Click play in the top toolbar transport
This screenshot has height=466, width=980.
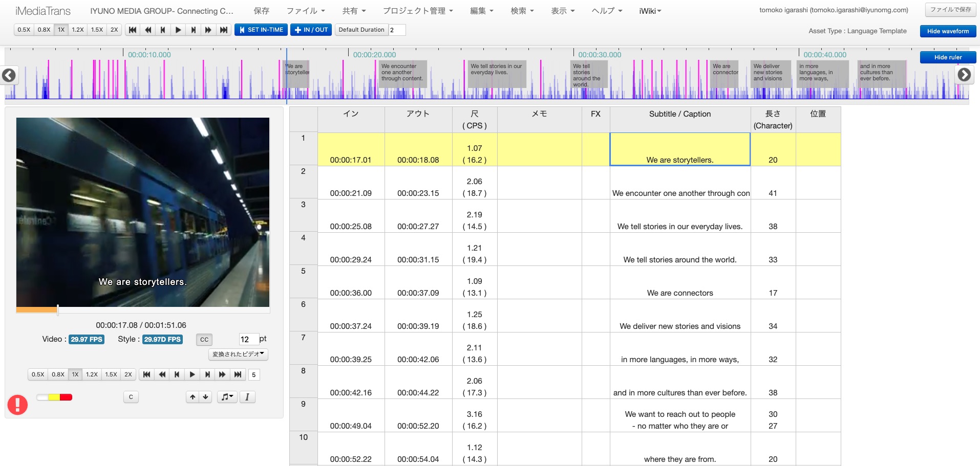tap(178, 30)
